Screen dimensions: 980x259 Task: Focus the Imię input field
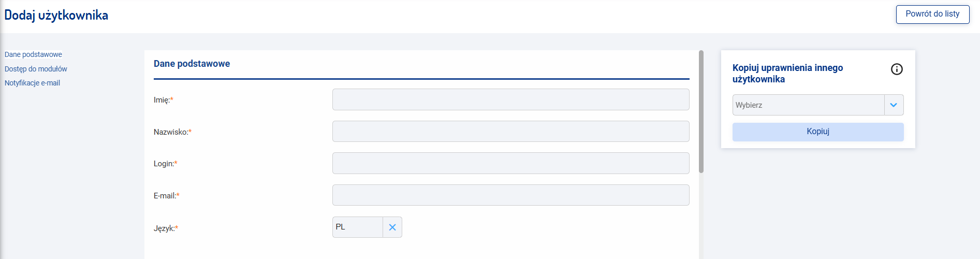[510, 99]
